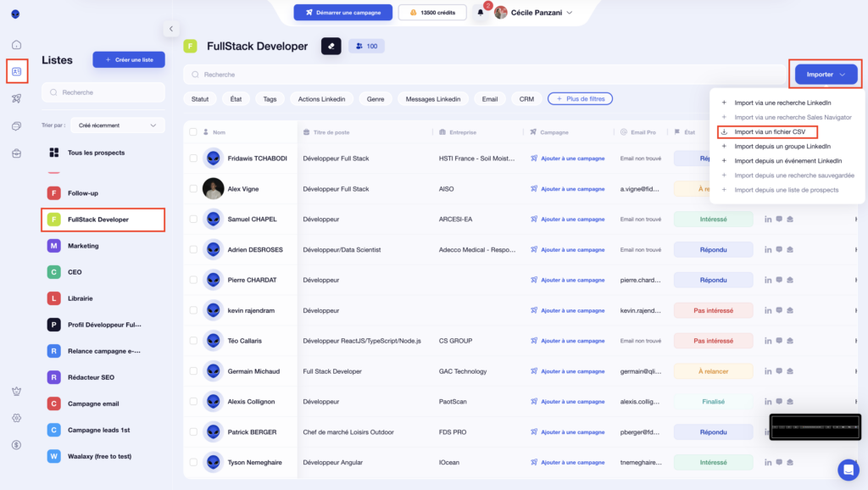Open the Créé récemment sort dropdown
This screenshot has height=490, width=868.
pyautogui.click(x=117, y=125)
